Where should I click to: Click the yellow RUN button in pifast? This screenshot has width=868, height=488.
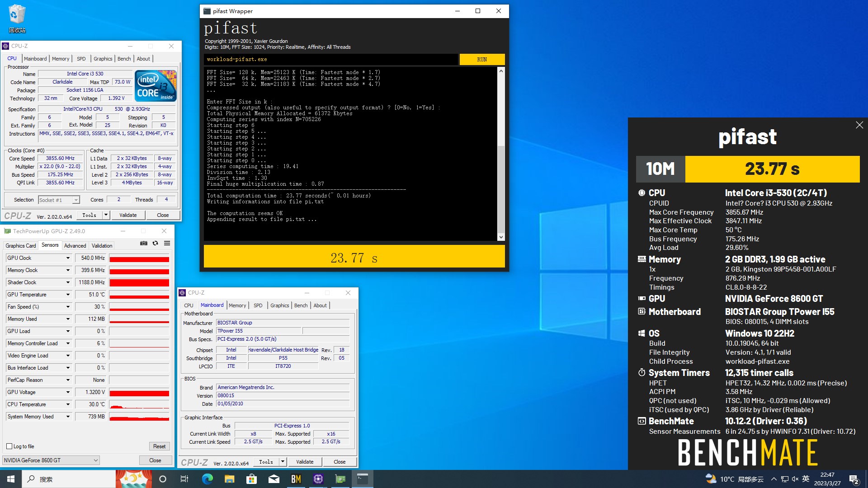tap(482, 59)
